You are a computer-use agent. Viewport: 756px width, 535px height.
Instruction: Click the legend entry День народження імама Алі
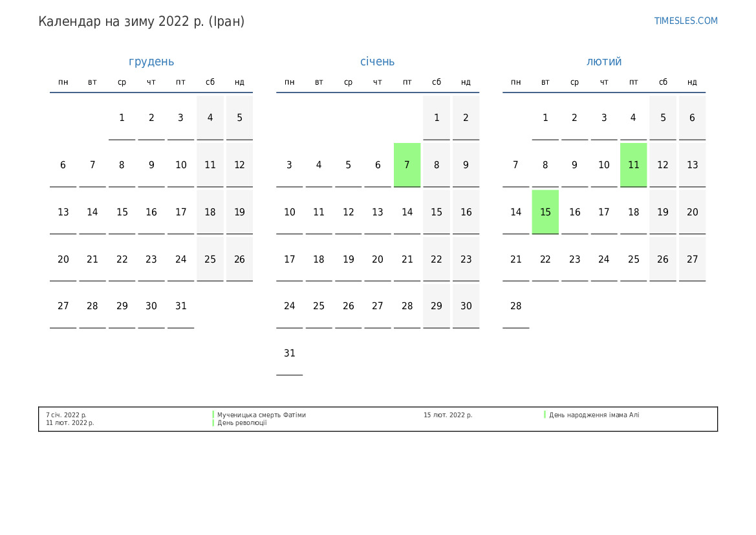594,415
